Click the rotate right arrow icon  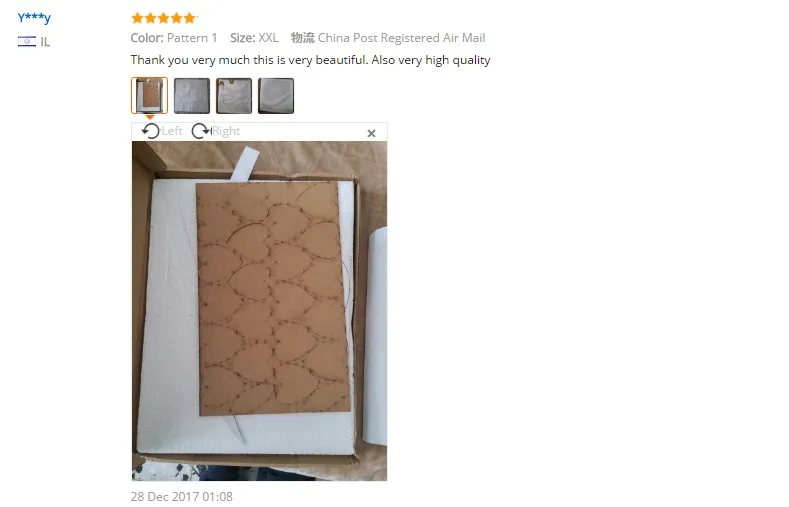[201, 131]
